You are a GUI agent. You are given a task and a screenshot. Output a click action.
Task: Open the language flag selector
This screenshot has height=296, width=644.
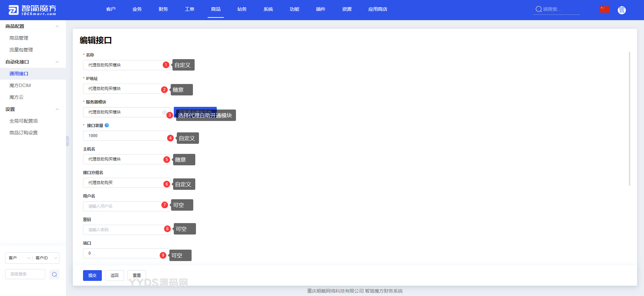[x=605, y=9]
